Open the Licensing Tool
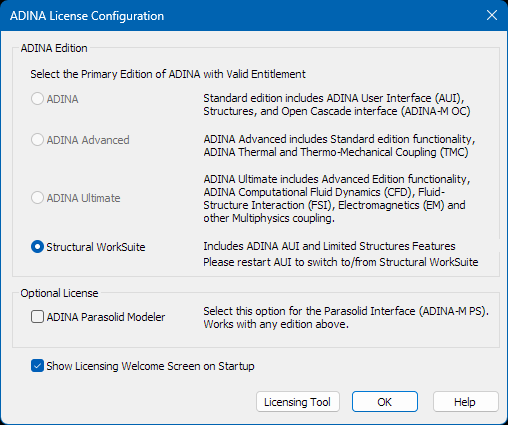The image size is (508, 425). 298,402
